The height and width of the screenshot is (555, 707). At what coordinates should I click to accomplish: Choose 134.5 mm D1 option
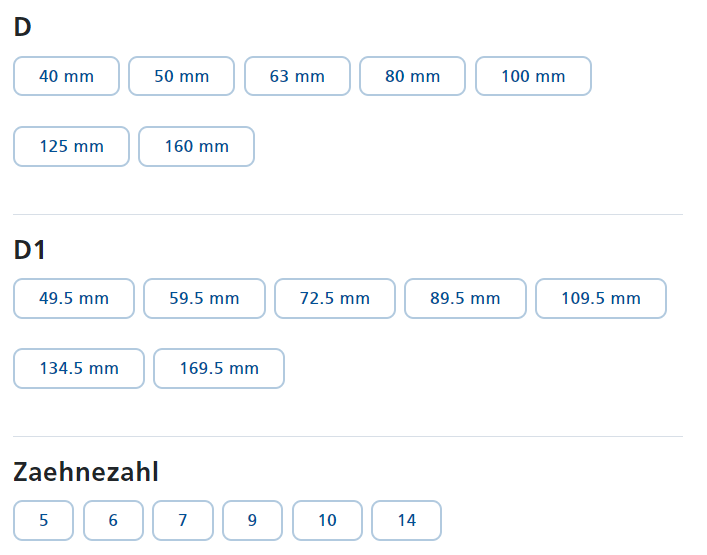point(79,368)
